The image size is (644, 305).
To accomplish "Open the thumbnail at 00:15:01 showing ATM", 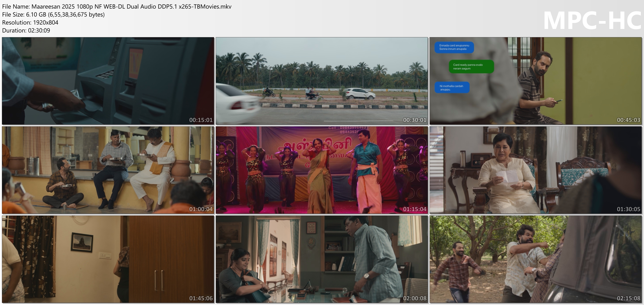I will point(108,81).
